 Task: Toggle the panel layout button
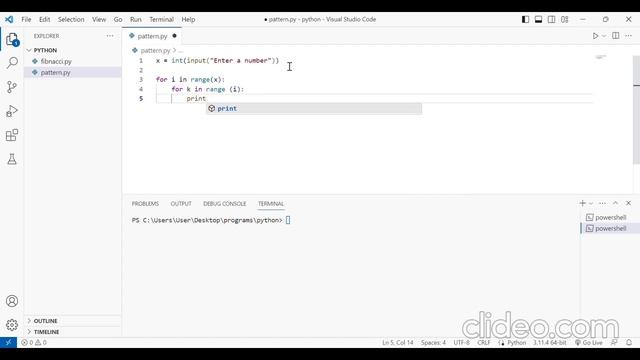tap(538, 19)
